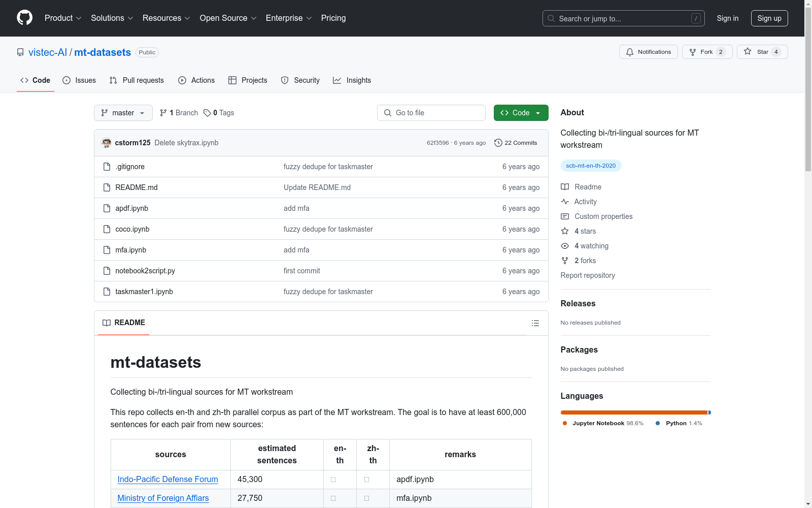Select the README tab
The width and height of the screenshot is (812, 508).
(x=124, y=323)
